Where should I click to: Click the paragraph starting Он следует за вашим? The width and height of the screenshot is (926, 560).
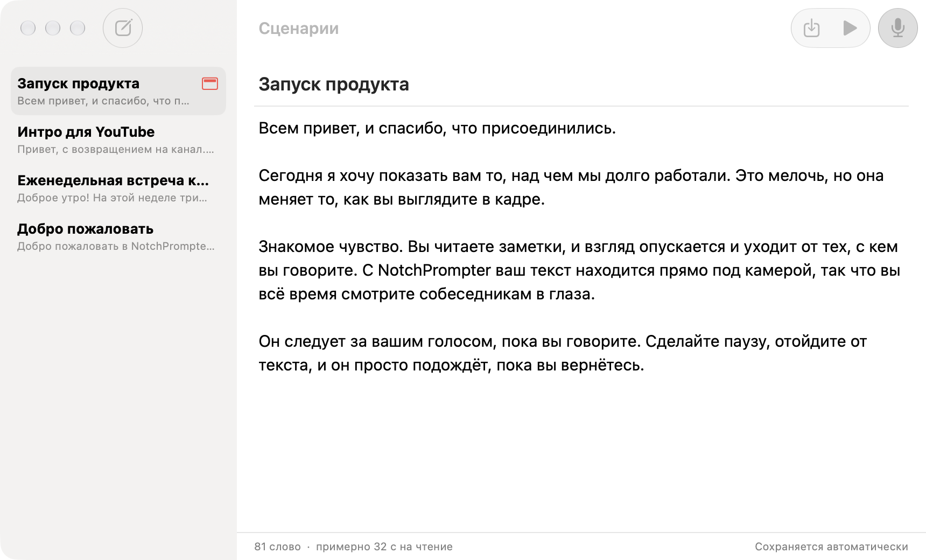563,353
